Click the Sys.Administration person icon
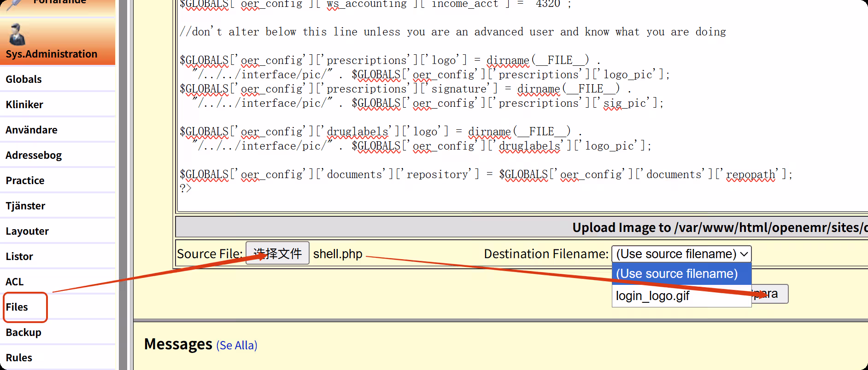868x370 pixels. coord(17,35)
